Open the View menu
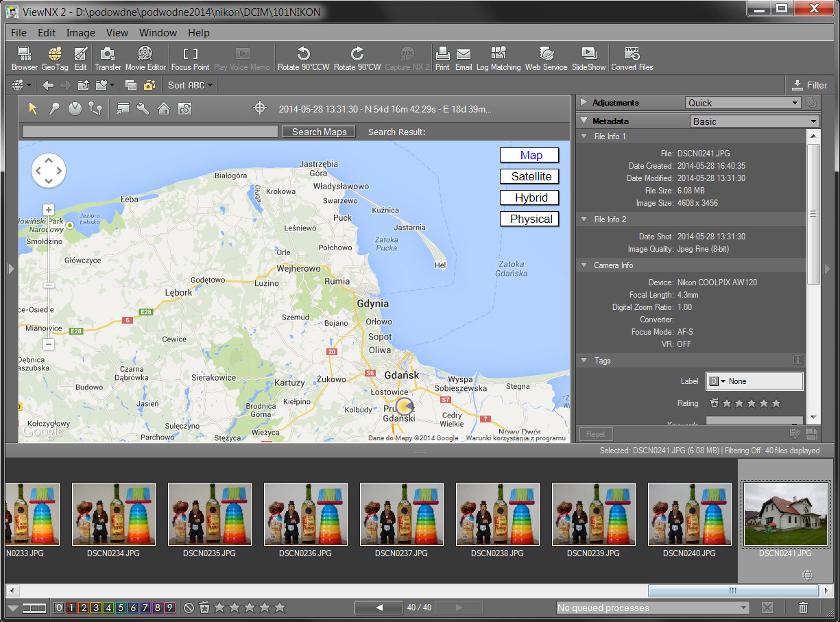The height and width of the screenshot is (622, 840). coord(117,32)
